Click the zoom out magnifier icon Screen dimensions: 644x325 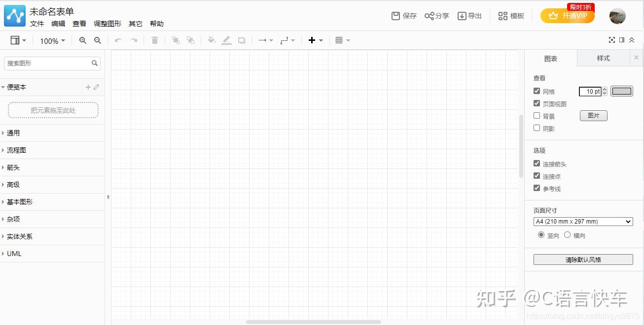point(98,40)
